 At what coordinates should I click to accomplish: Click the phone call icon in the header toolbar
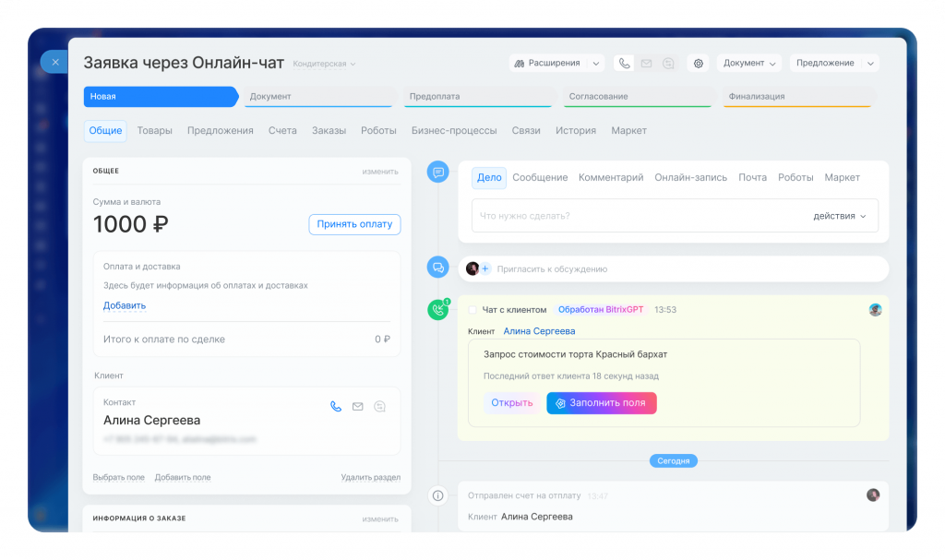(x=625, y=64)
